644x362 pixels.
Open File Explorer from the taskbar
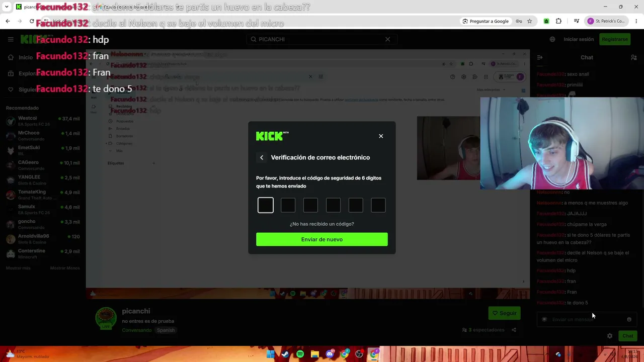[x=315, y=354]
